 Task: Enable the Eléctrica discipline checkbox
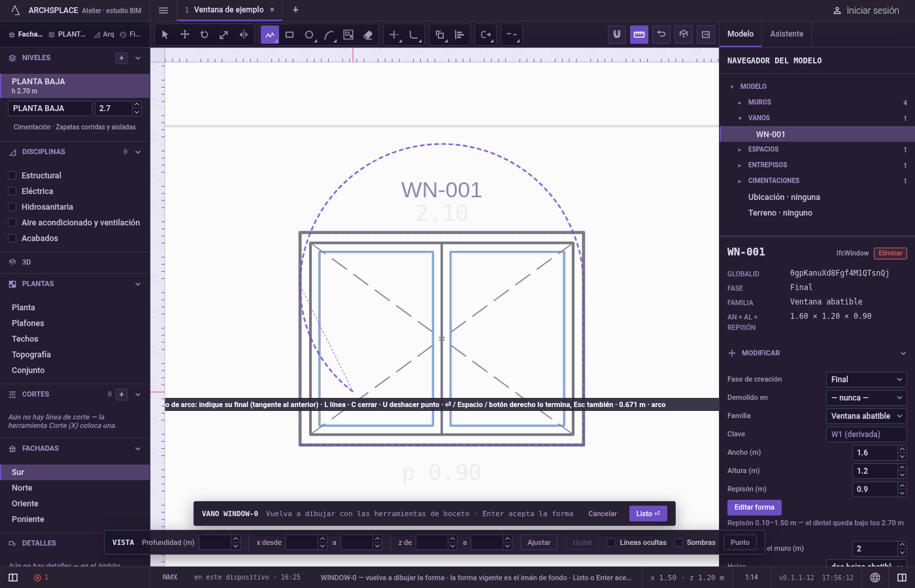(12, 191)
